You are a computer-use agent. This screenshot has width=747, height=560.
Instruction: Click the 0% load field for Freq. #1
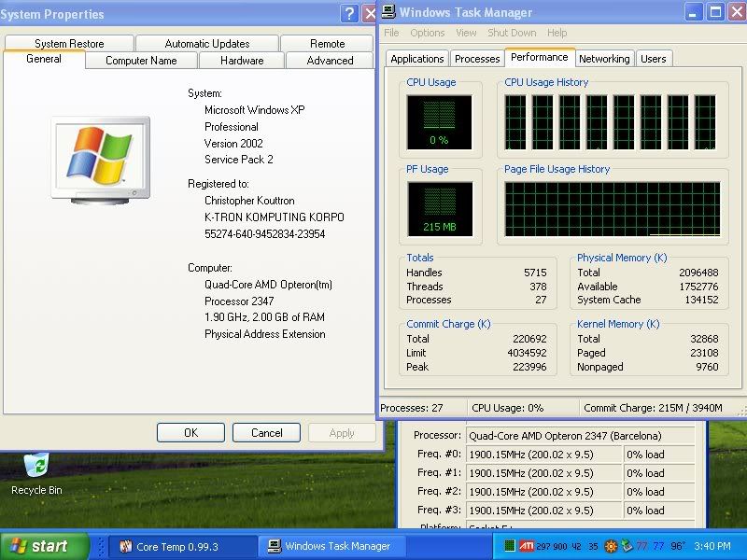[659, 473]
